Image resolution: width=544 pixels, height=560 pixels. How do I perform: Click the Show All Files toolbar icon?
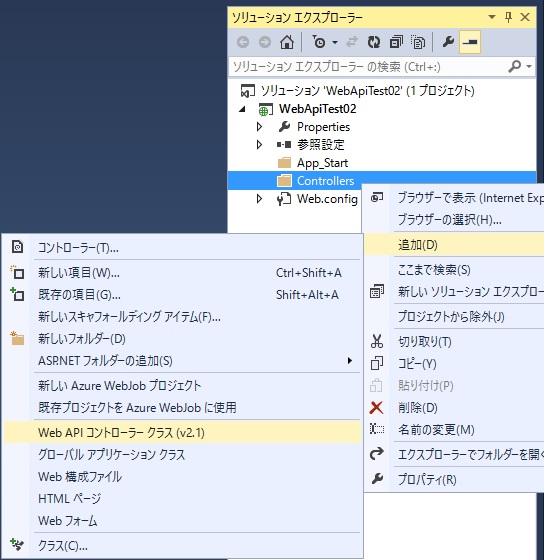[x=418, y=42]
